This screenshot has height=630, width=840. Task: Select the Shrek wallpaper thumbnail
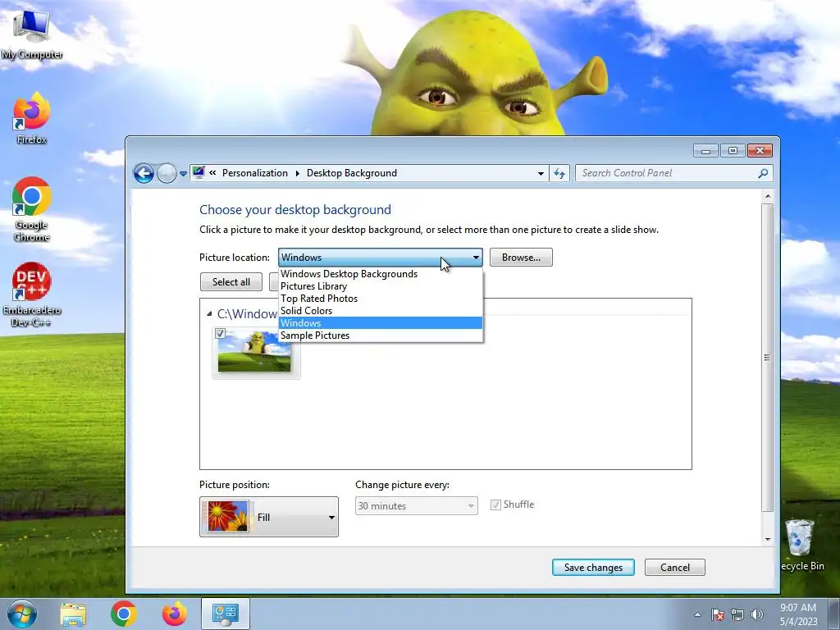255,353
